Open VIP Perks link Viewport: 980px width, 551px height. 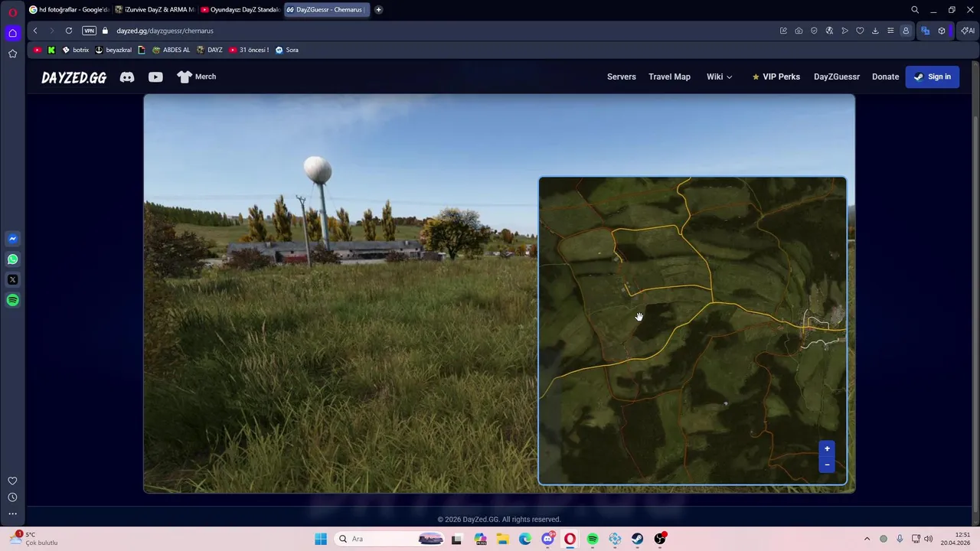pyautogui.click(x=776, y=77)
